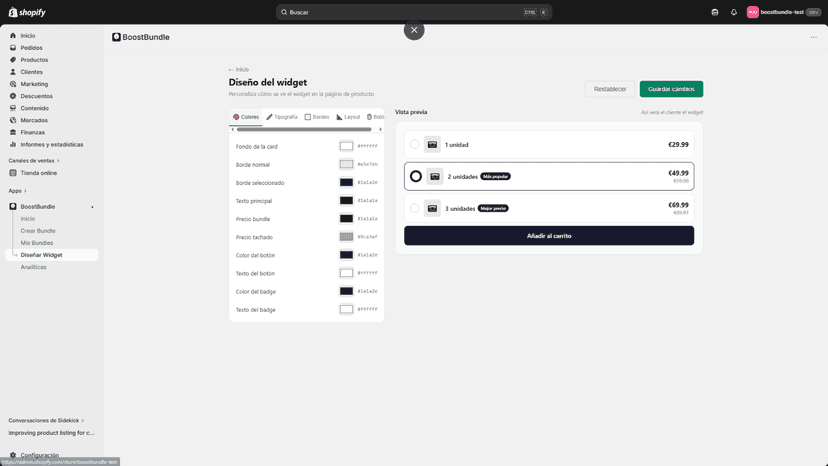Expand the Apps section
Viewport: 828px width, 466px height.
pos(17,191)
